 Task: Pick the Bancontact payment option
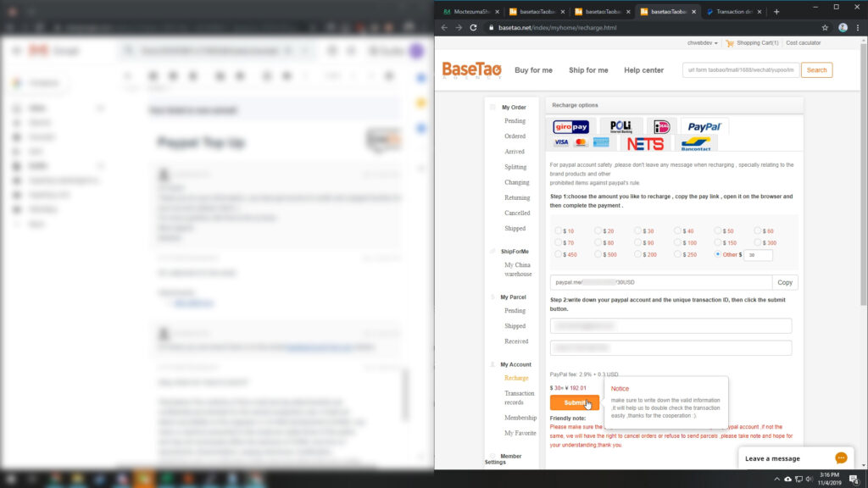point(696,144)
